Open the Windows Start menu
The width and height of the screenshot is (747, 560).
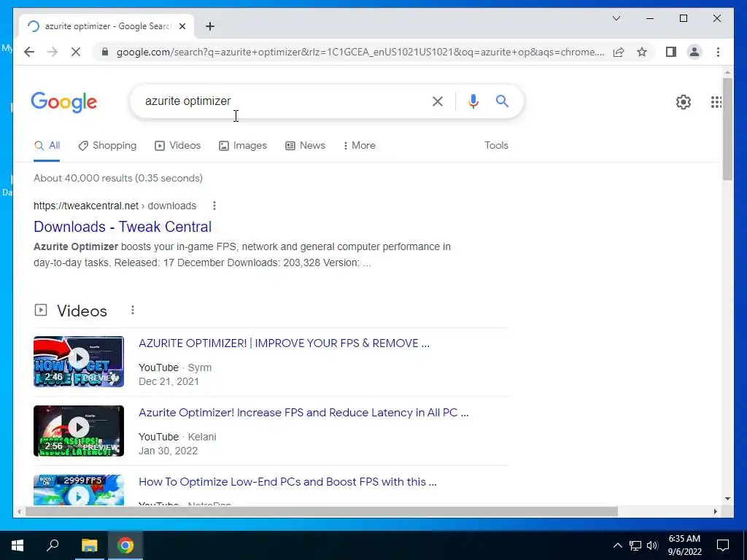18,545
